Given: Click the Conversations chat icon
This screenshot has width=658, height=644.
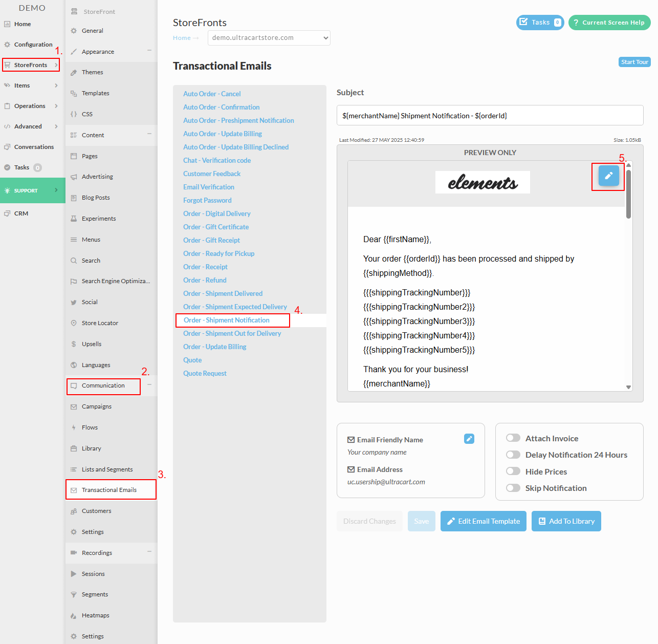Looking at the screenshot, I should 7,147.
